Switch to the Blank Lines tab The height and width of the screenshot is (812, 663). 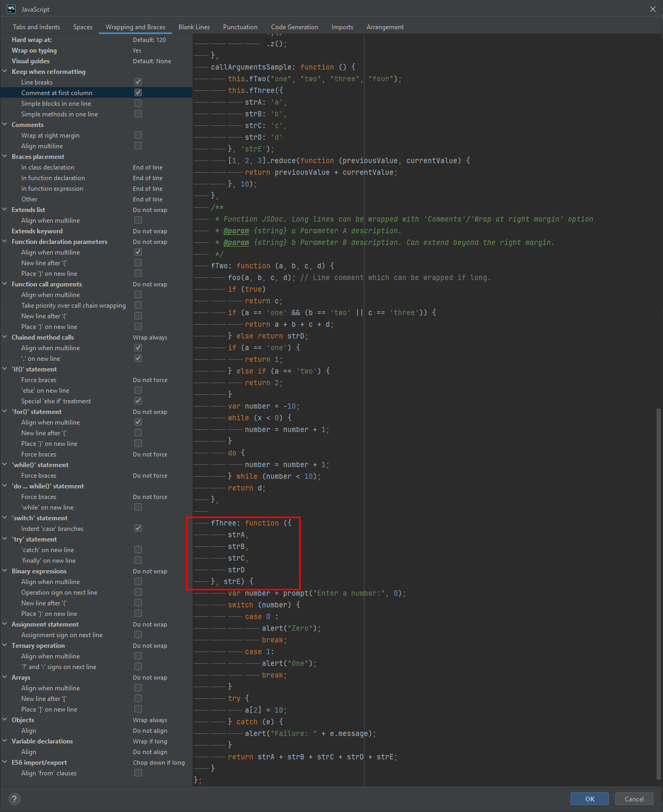(x=194, y=27)
